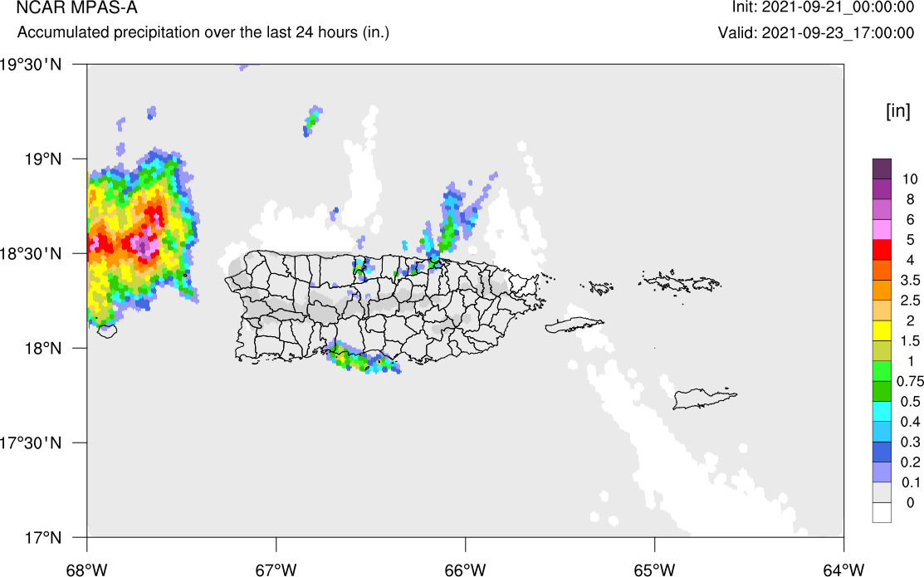Click the cyan swatch between 0.4 and 0.5
This screenshot has width=924, height=577.
(x=882, y=412)
